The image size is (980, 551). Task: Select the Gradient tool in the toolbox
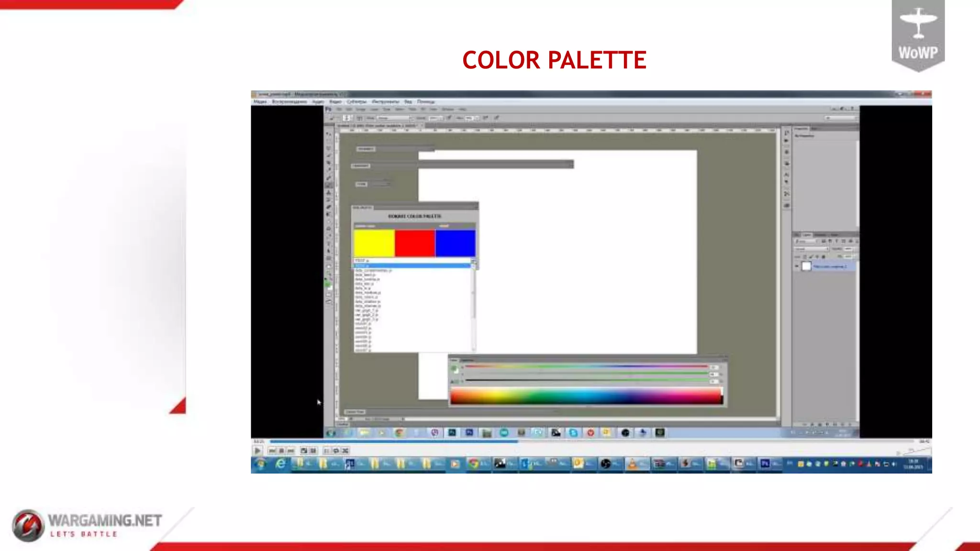point(328,214)
